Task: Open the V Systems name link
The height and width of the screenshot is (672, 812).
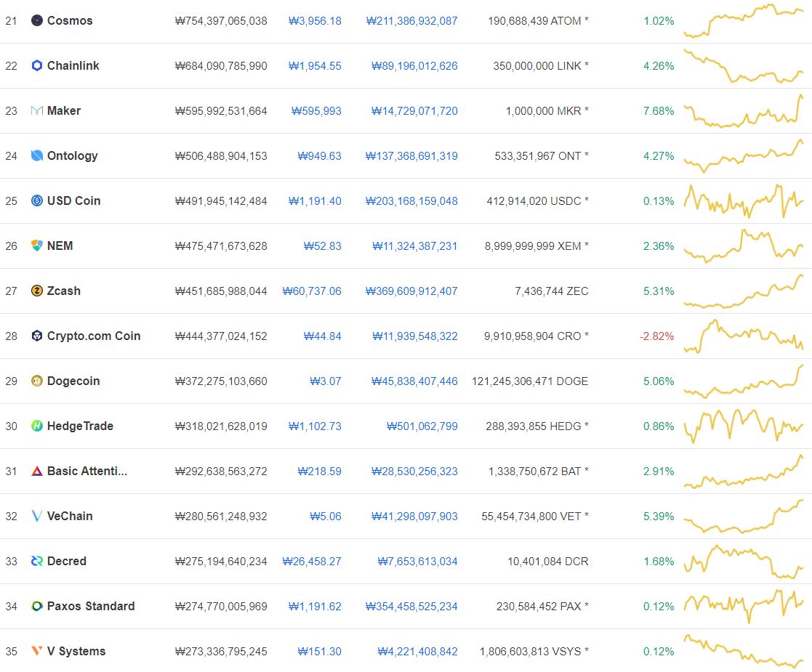Action: pos(76,651)
